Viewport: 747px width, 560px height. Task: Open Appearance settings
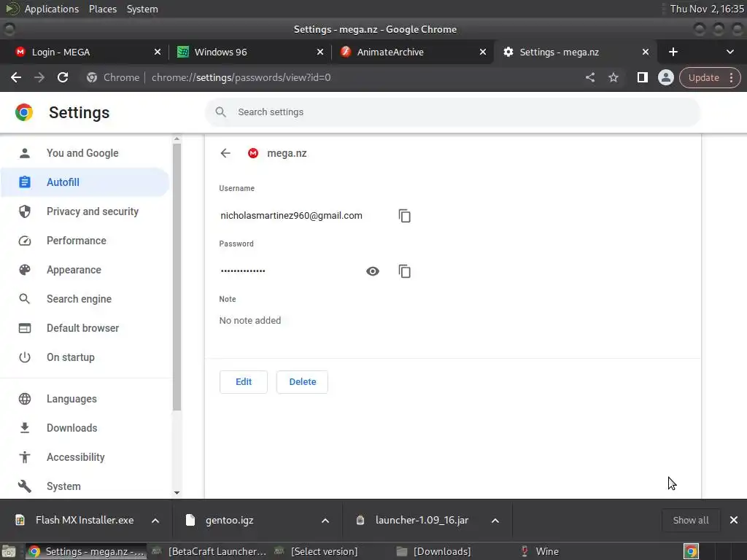85,270
